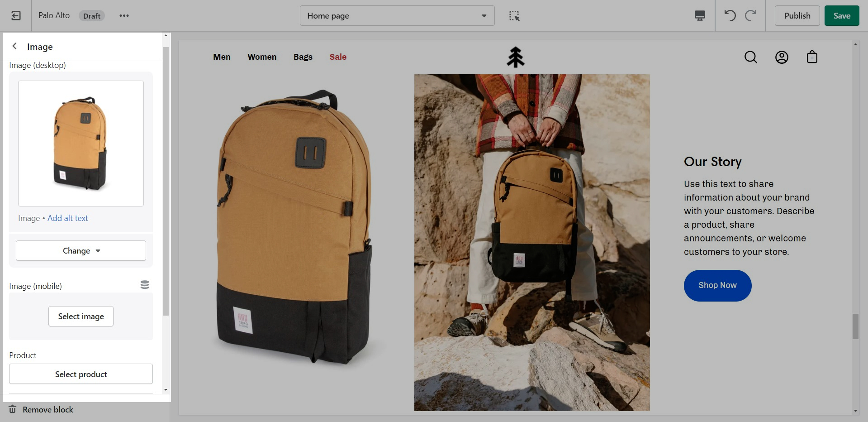Click the Select product button
Viewport: 868px width, 422px height.
coord(81,374)
